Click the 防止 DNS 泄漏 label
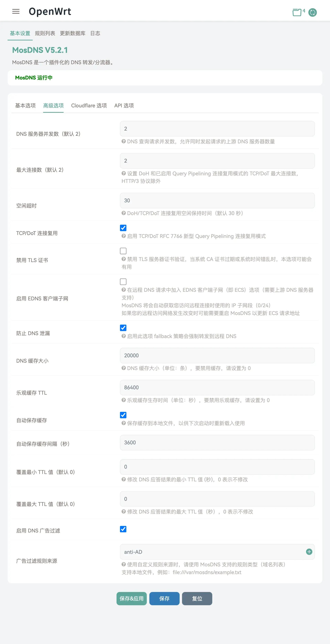 [33, 333]
